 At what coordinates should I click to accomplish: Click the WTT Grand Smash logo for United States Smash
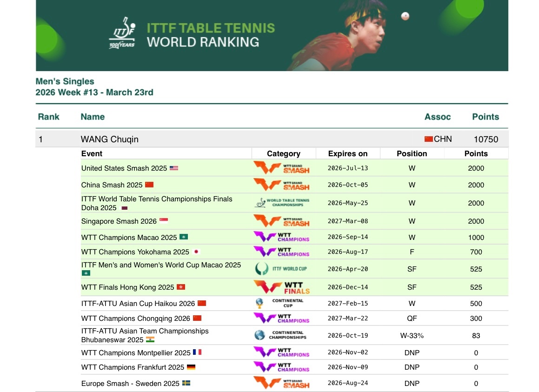[281, 168]
